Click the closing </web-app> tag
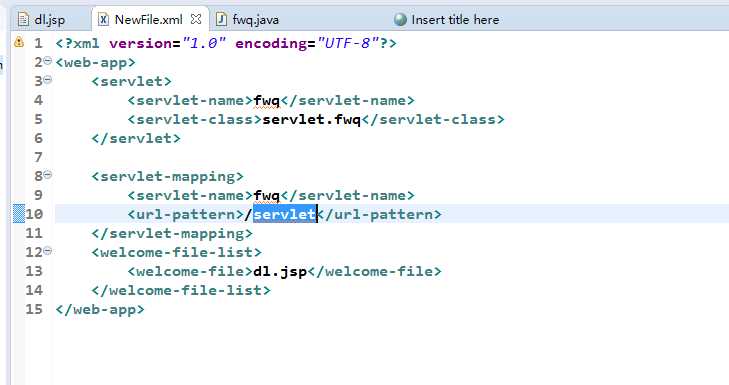Image resolution: width=729 pixels, height=385 pixels. pyautogui.click(x=100, y=310)
